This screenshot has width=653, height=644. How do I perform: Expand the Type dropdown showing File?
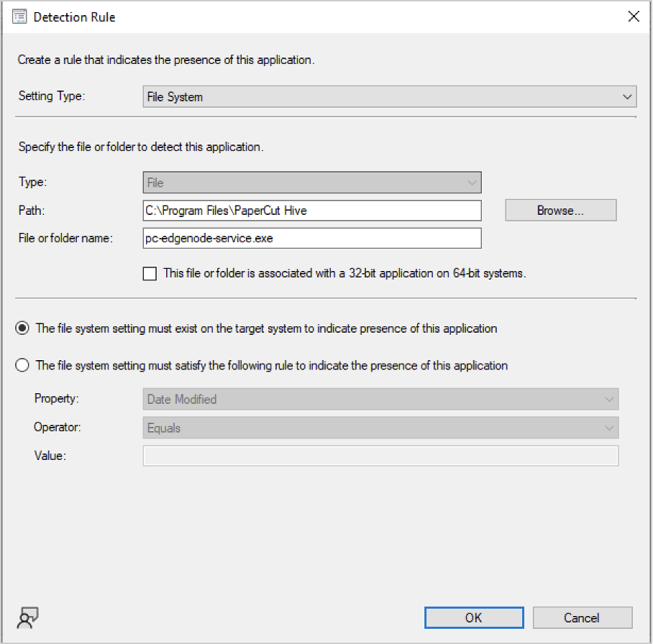point(311,183)
